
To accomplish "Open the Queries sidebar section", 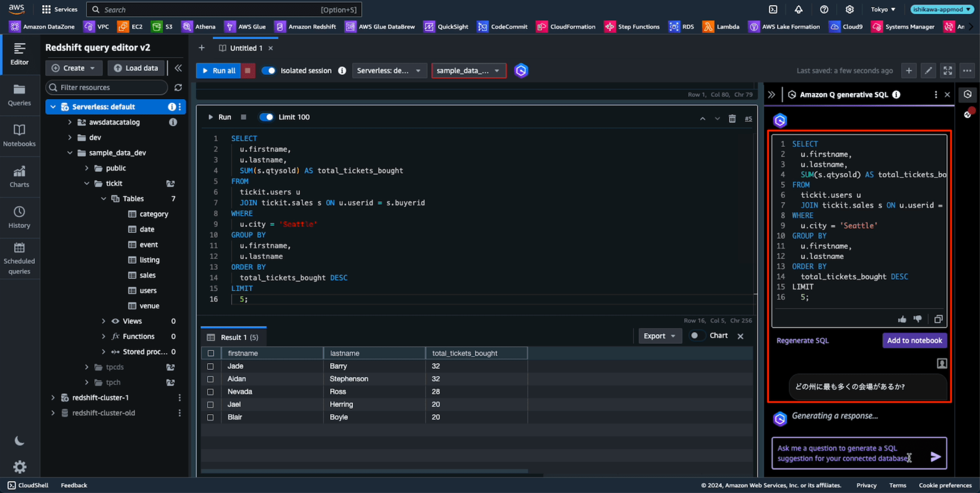I will (20, 95).
